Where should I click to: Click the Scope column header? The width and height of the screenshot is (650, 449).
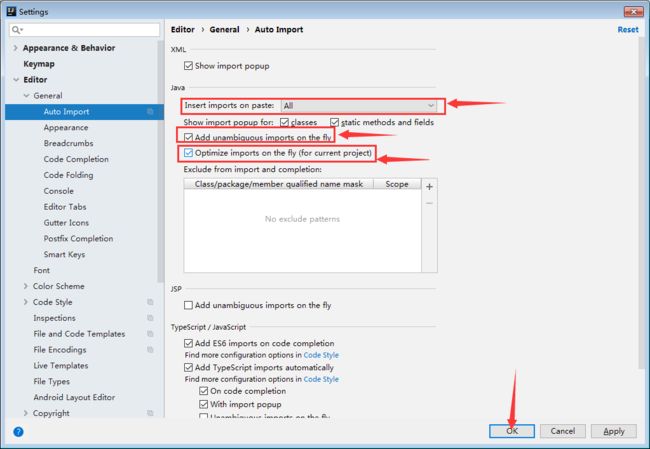pos(397,184)
